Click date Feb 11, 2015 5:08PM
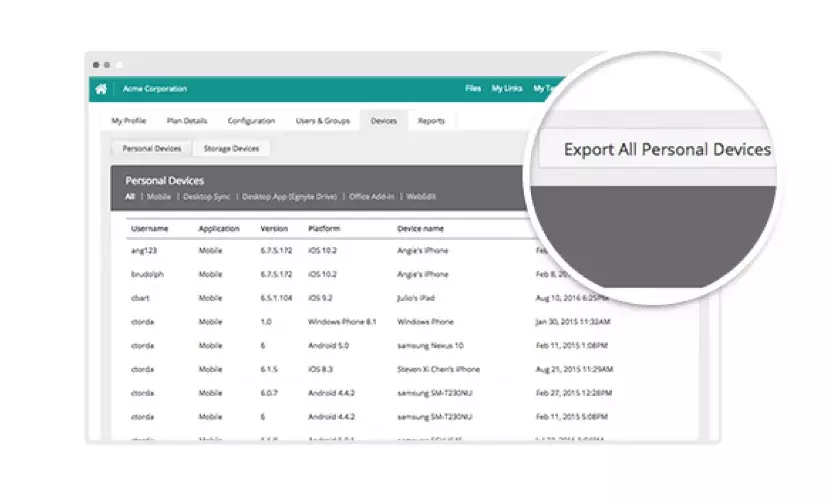 (571, 417)
